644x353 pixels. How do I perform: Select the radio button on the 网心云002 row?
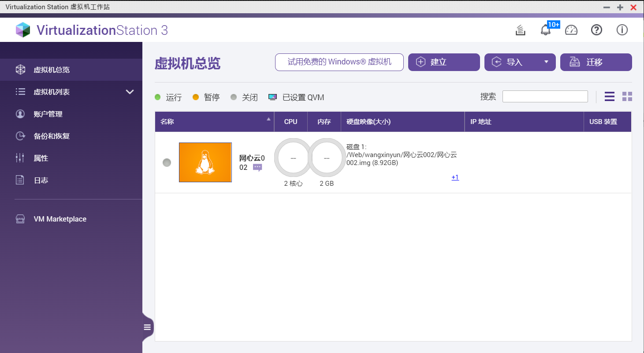[167, 162]
